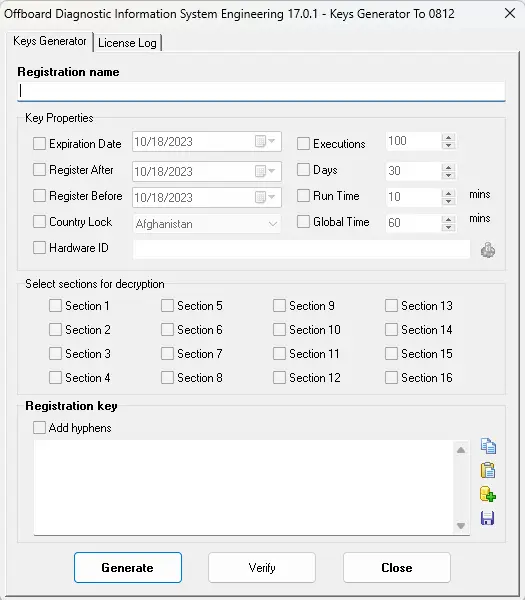525x600 pixels.
Task: Increase the Executions value using up arrow
Action: coord(448,138)
